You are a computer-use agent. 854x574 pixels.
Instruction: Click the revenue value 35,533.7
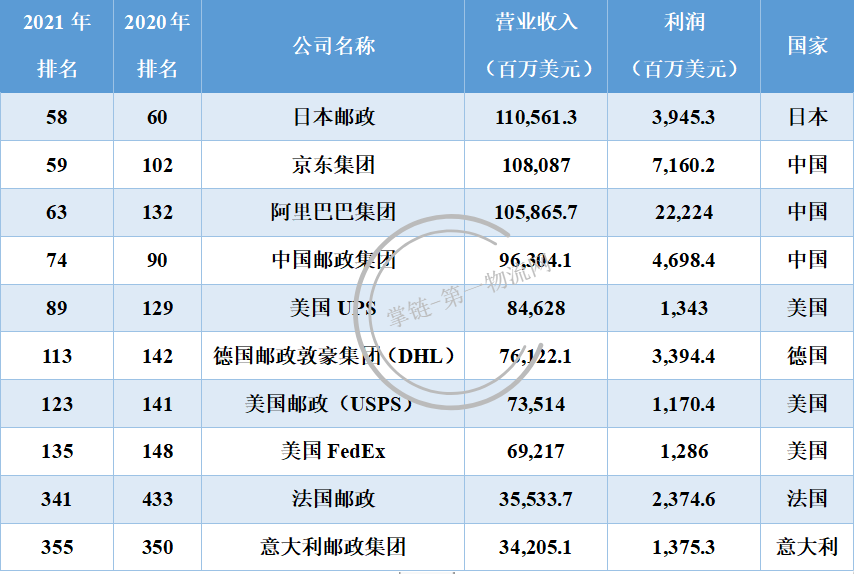tap(536, 499)
